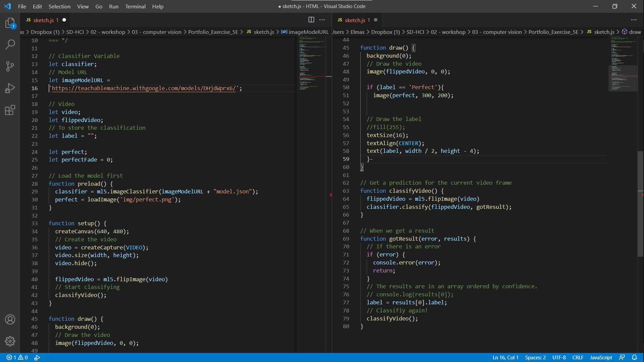Click the left editor minimap

pos(312,64)
